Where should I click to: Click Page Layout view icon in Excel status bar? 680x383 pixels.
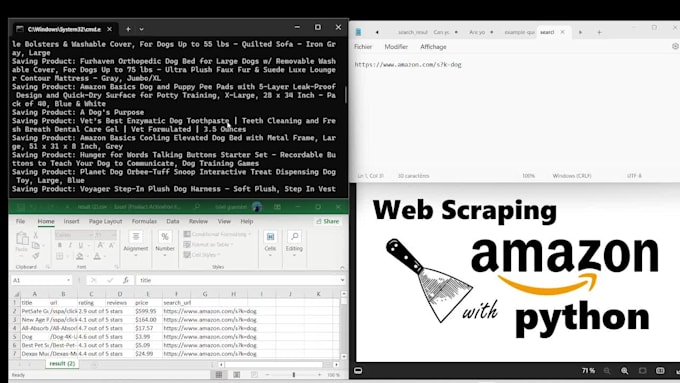pos(236,375)
